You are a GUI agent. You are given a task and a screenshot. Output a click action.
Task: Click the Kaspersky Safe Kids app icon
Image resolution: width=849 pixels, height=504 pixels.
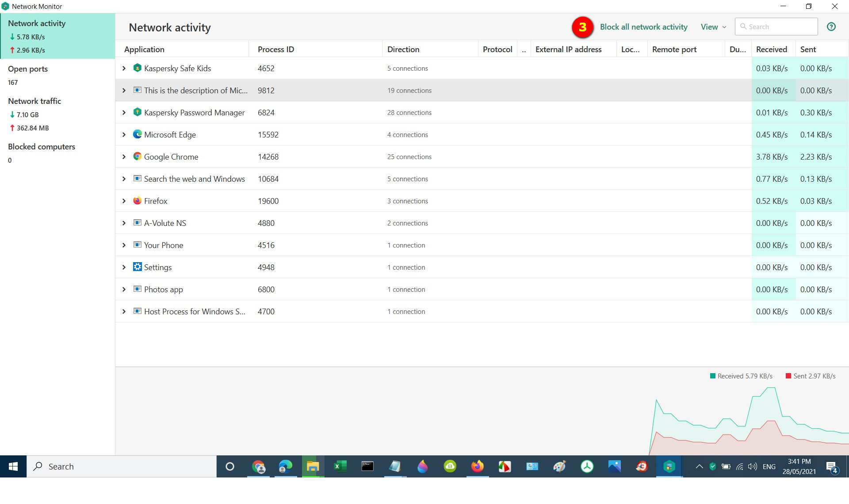137,68
